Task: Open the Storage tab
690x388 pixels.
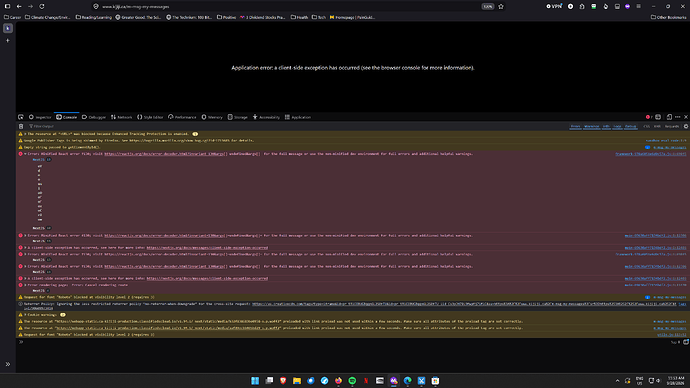Action: pos(238,117)
